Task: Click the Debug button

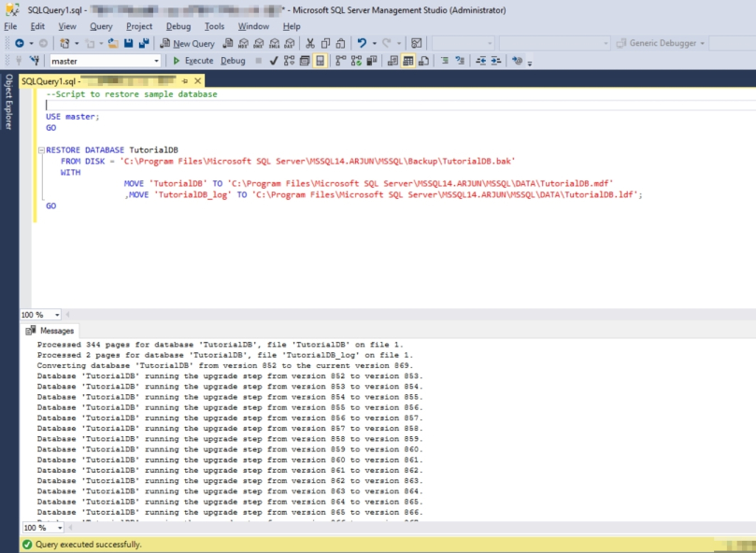Action: tap(233, 61)
